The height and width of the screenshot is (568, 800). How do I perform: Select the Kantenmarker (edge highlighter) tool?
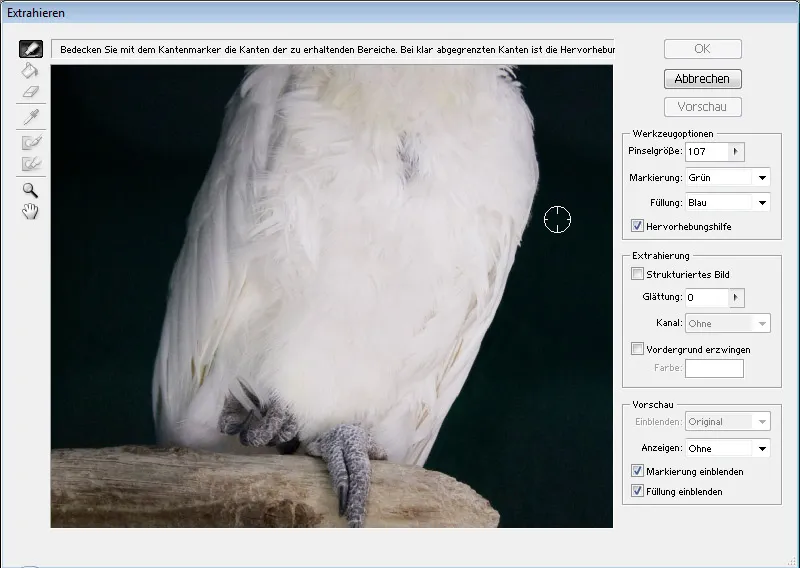point(31,49)
